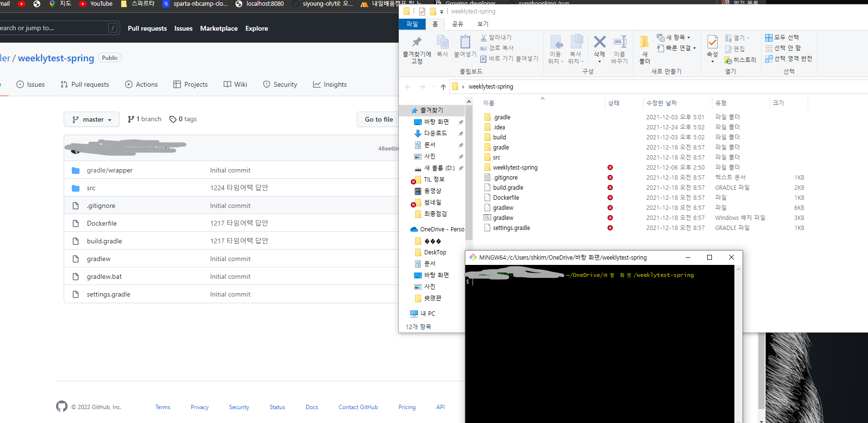
Task: Click 1 branch link
Action: tap(145, 119)
